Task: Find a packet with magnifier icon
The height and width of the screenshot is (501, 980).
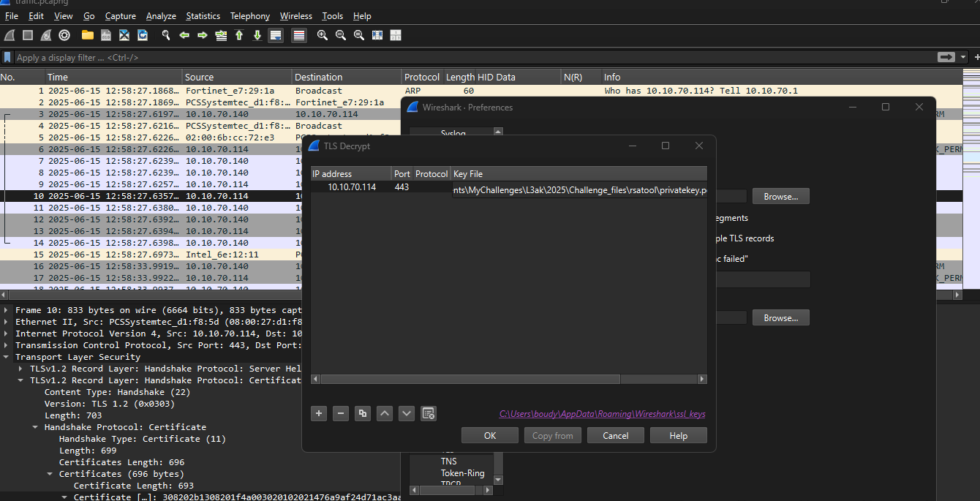Action: coord(166,35)
